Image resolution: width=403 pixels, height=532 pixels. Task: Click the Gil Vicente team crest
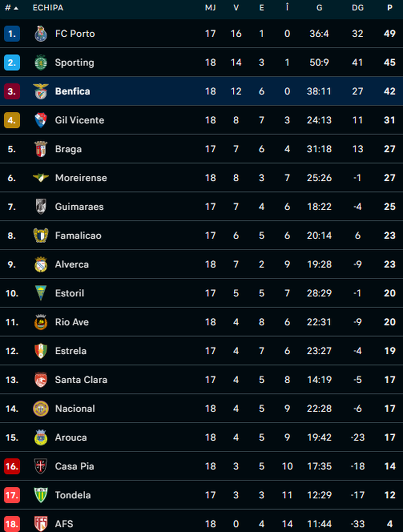tap(41, 120)
